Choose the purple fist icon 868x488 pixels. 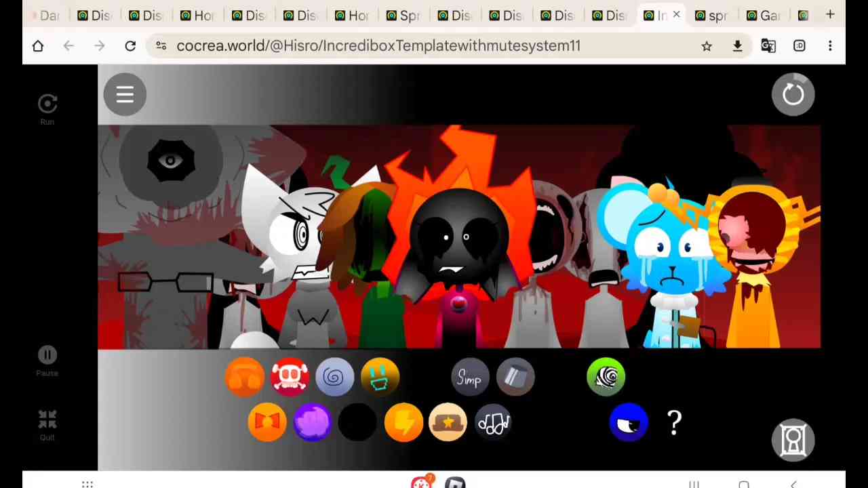312,422
